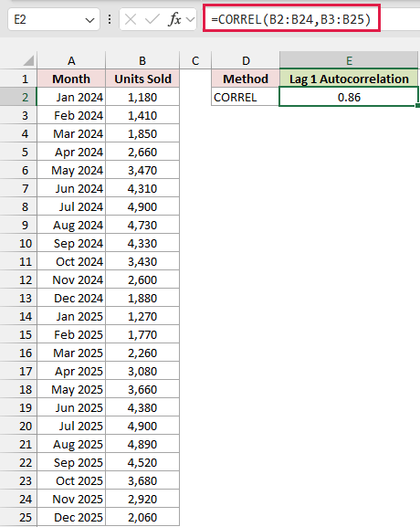This screenshot has width=420, height=527.
Task: Click the May 2025 cell
Action: [71, 389]
